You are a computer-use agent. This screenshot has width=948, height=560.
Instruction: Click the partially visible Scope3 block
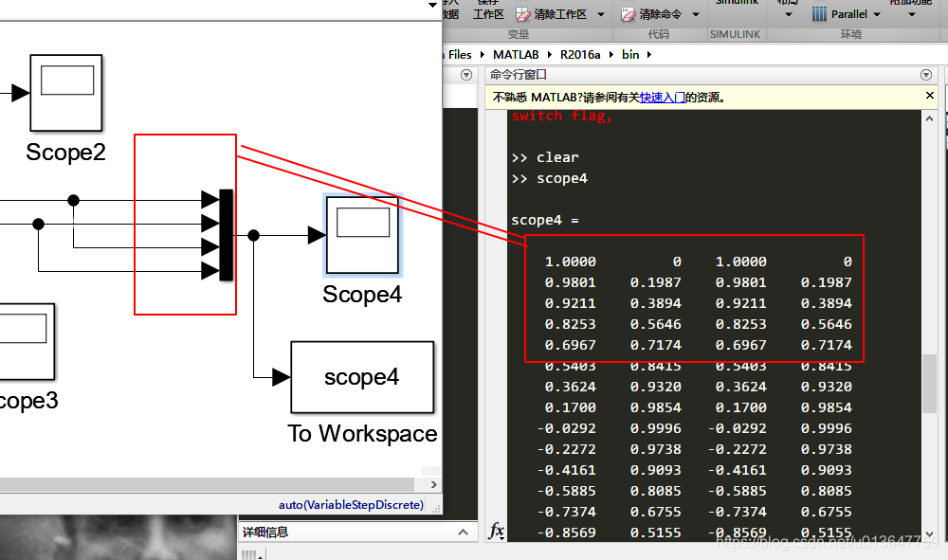click(27, 342)
